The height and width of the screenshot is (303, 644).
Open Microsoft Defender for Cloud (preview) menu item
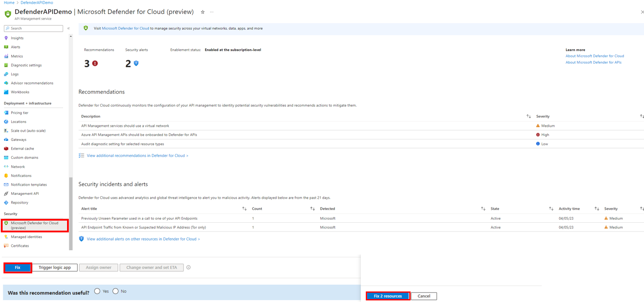coord(35,225)
